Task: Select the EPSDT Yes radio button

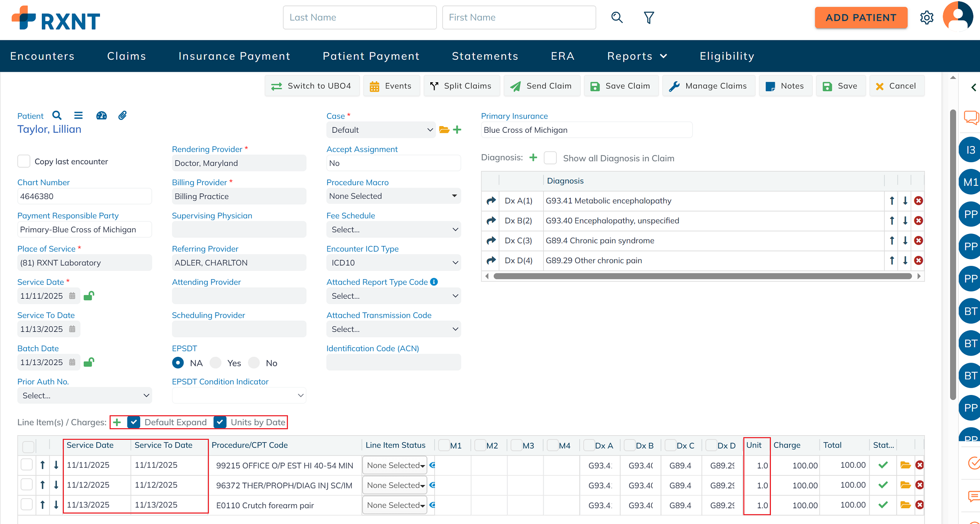Action: pyautogui.click(x=216, y=363)
